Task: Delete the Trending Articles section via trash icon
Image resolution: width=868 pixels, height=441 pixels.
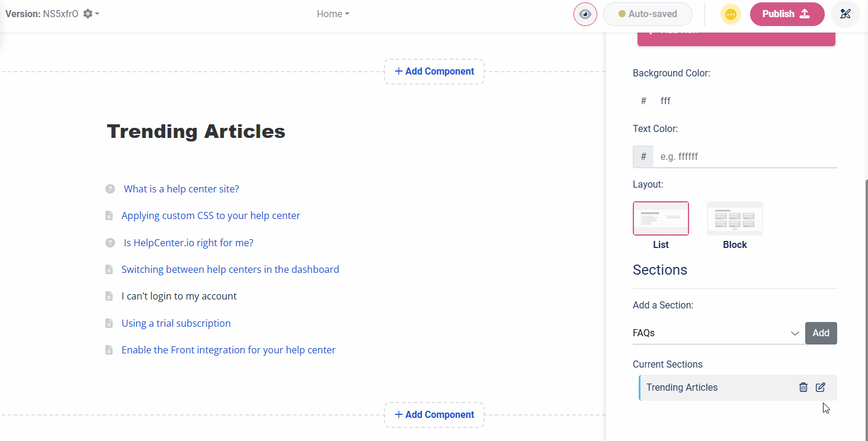Action: 803,387
